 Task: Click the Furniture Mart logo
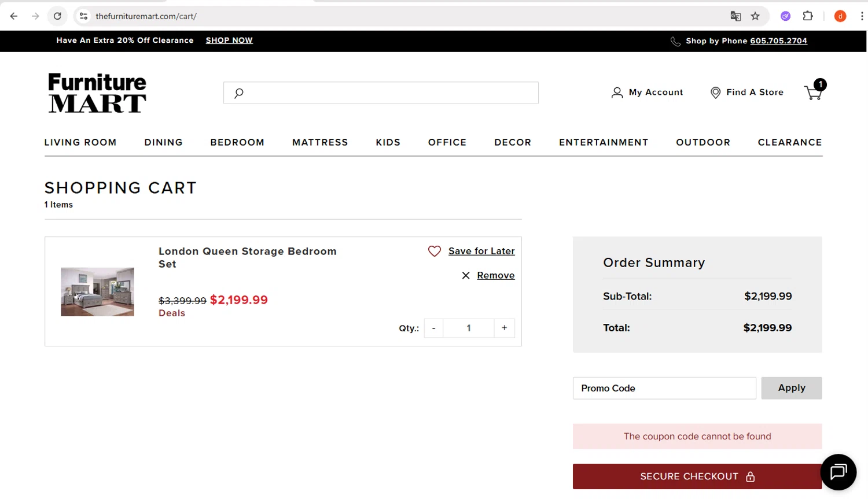click(97, 93)
